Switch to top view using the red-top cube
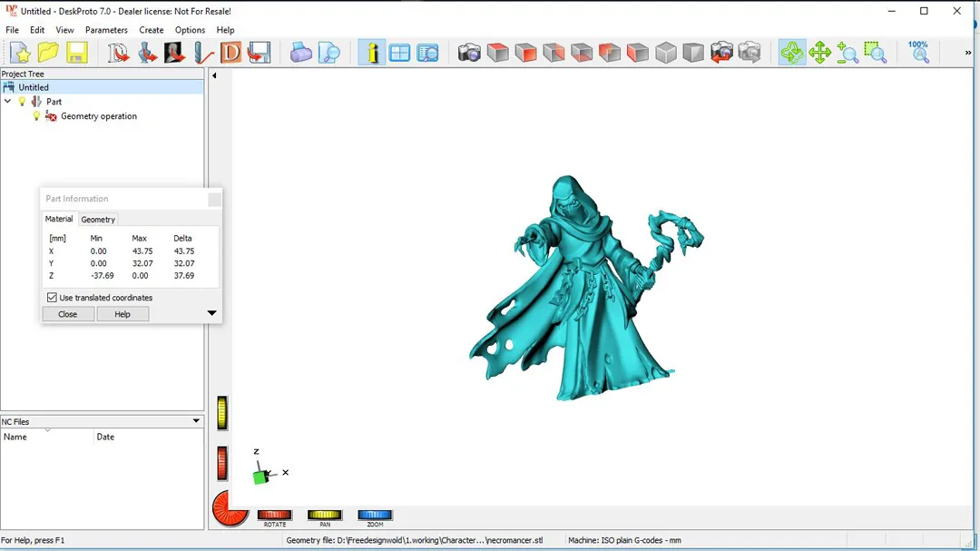The width and height of the screenshot is (980, 551). pos(497,53)
